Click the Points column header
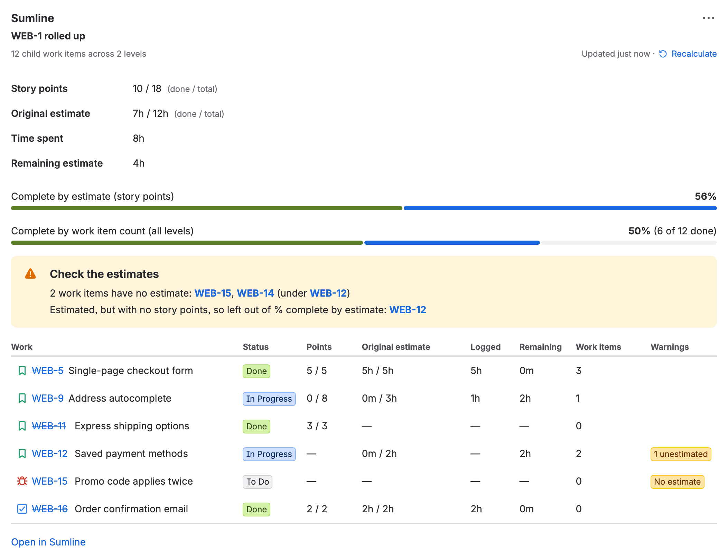 click(319, 347)
